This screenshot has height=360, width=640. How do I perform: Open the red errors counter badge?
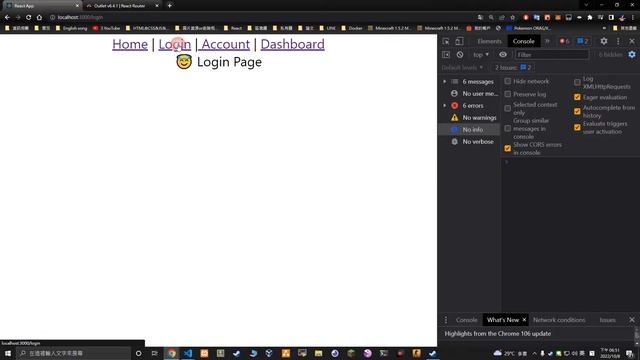tap(564, 41)
